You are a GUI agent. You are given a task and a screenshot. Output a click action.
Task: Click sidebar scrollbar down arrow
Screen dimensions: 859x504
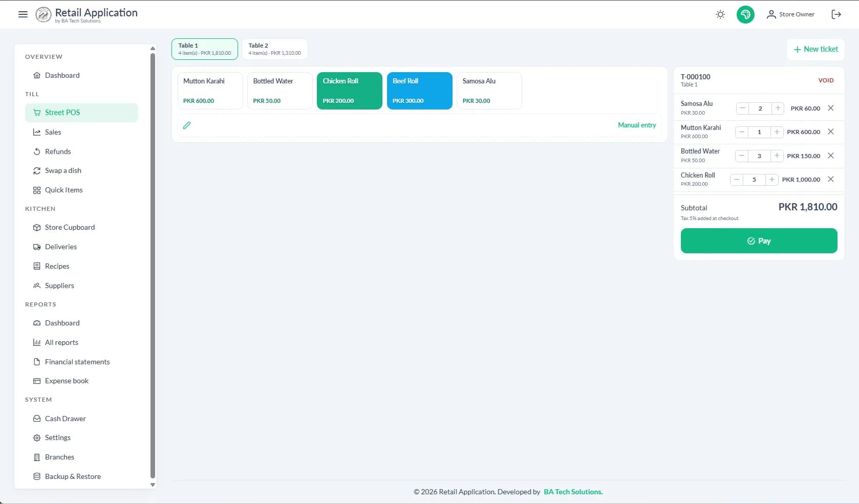coord(153,485)
